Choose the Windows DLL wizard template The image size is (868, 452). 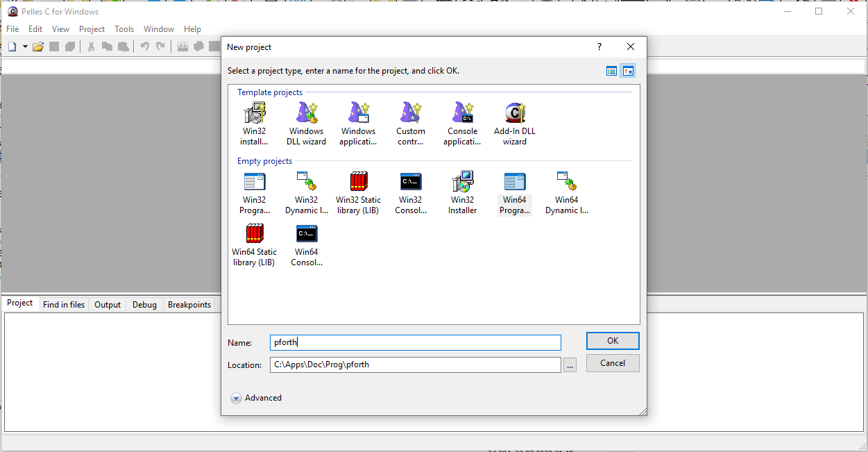point(306,124)
